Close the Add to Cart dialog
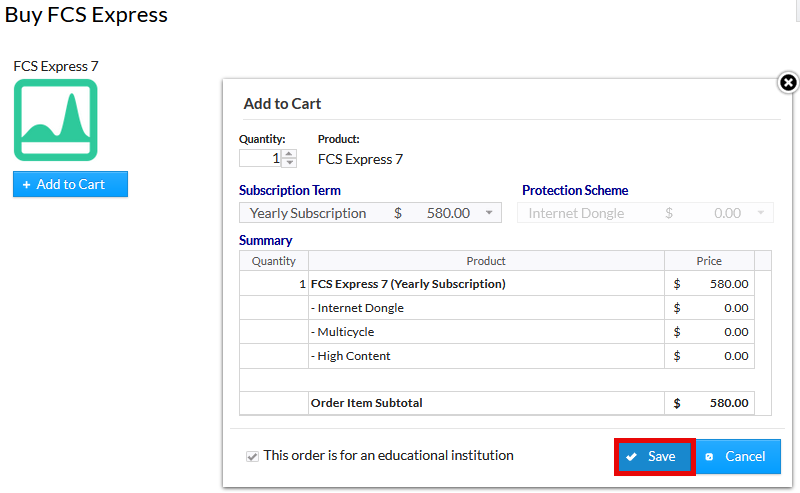The height and width of the screenshot is (493, 800). (x=788, y=83)
